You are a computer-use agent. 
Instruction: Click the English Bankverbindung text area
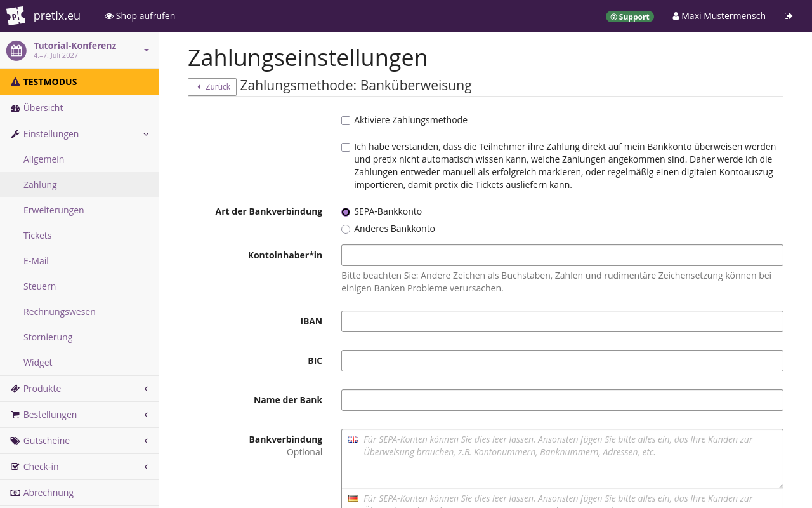click(x=562, y=458)
